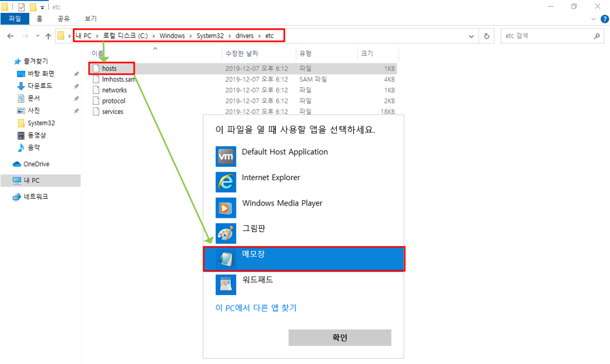Image resolution: width=610 pixels, height=364 pixels.
Task: Click folder icon in address bar
Action: 60,35
